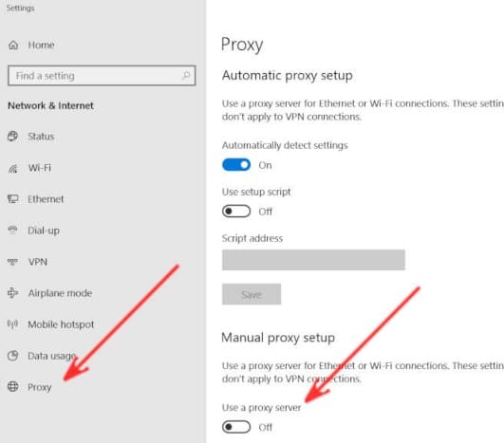Click the Data usage pie icon
The height and width of the screenshot is (443, 504).
[x=13, y=356]
